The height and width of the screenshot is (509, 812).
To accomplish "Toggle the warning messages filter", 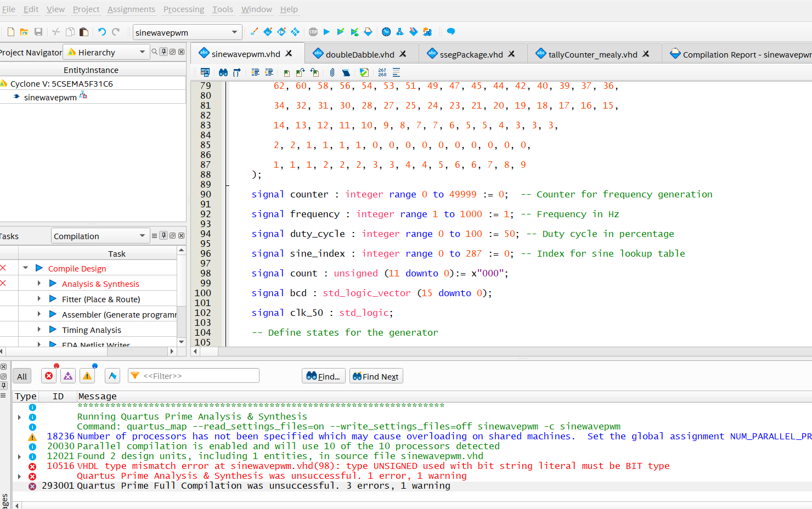I will pyautogui.click(x=87, y=376).
